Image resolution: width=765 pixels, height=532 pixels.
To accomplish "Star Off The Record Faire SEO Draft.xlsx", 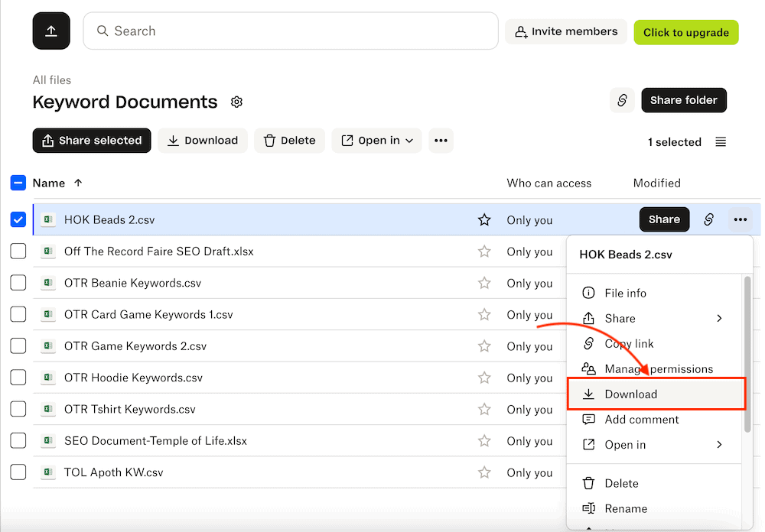I will [x=484, y=251].
